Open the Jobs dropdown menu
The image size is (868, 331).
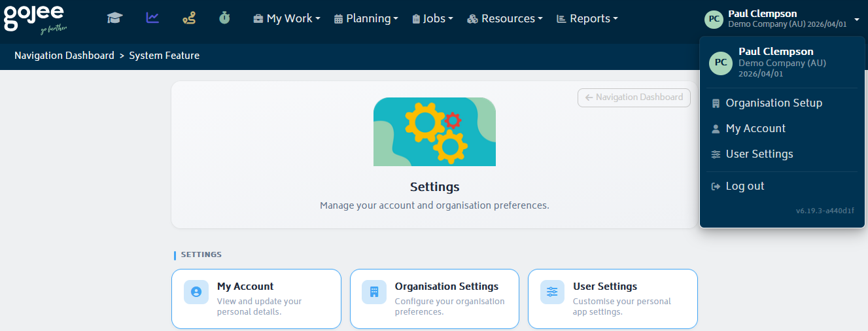click(432, 19)
